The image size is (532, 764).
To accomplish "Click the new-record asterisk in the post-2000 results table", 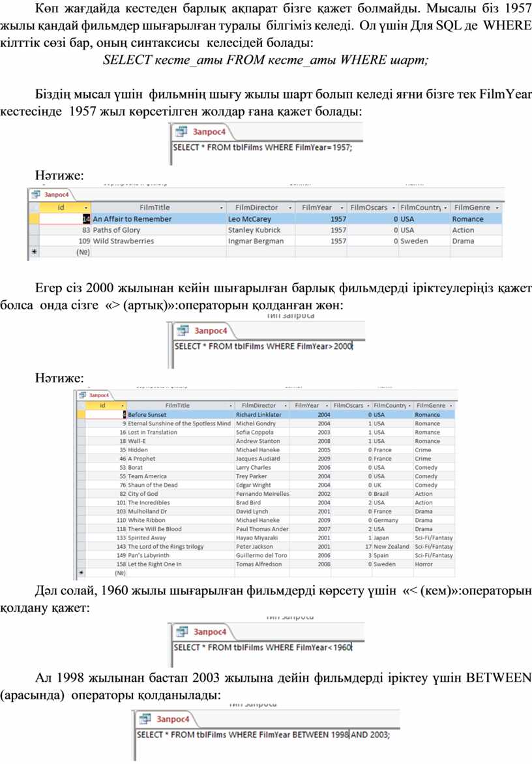I will point(81,573).
